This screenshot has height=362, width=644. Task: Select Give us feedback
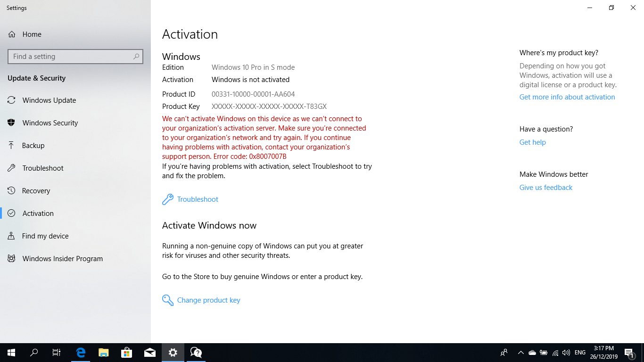[545, 187]
